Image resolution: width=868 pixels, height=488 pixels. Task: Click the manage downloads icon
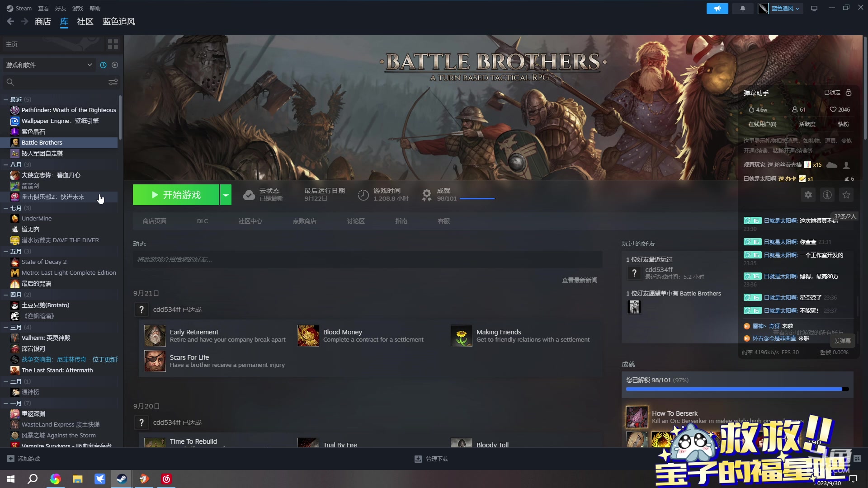(x=418, y=459)
